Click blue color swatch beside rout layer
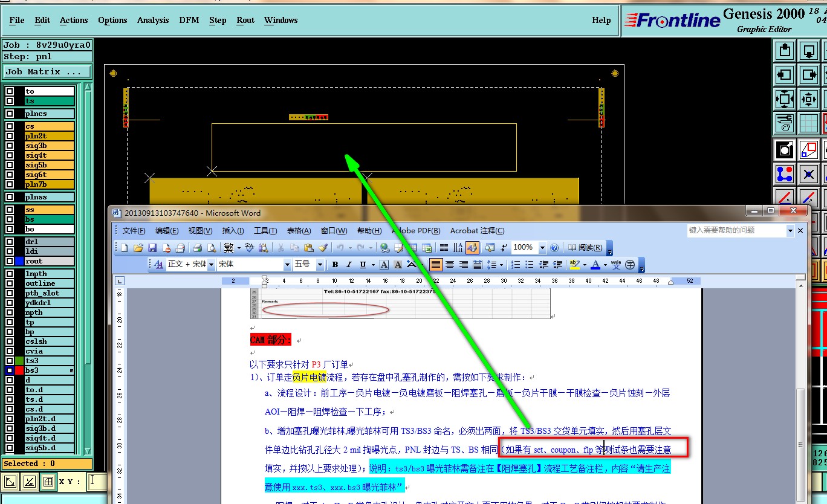Screen dimensions: 827x504 tap(19, 261)
